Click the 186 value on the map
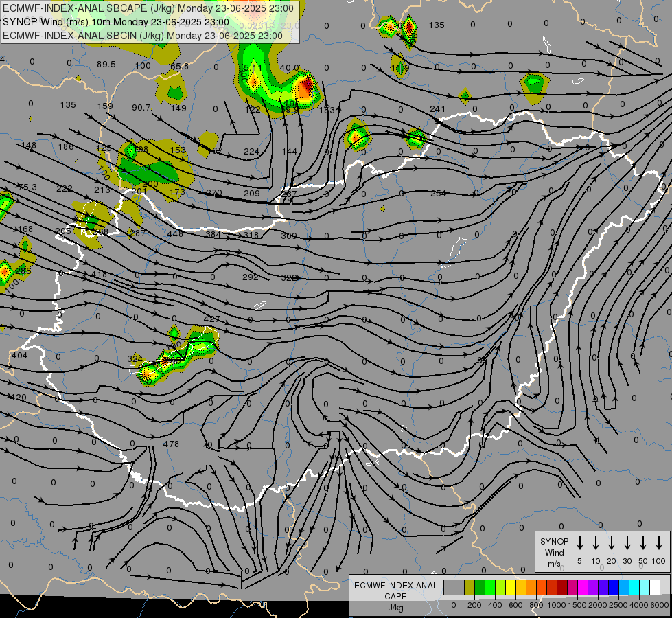The image size is (672, 618). click(66, 147)
